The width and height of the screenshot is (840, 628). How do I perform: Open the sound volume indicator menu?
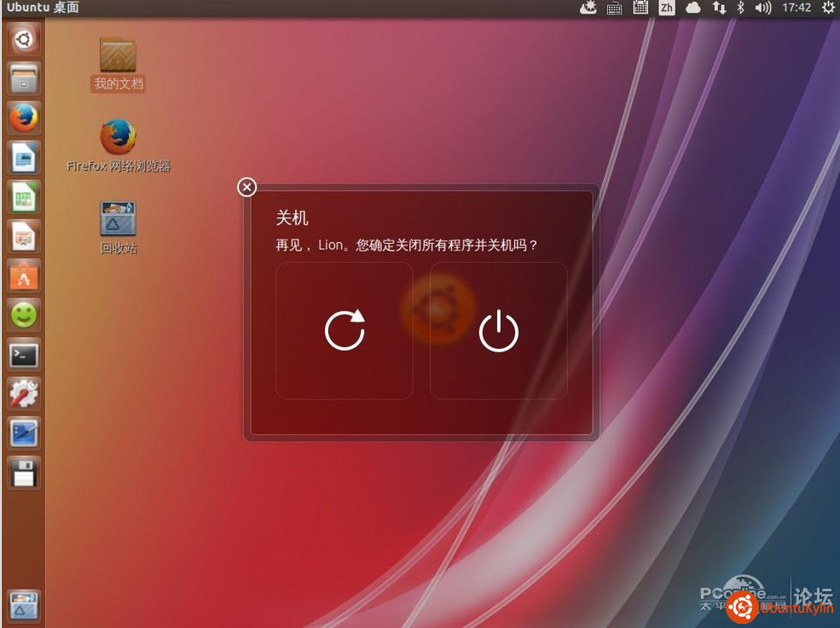click(763, 8)
